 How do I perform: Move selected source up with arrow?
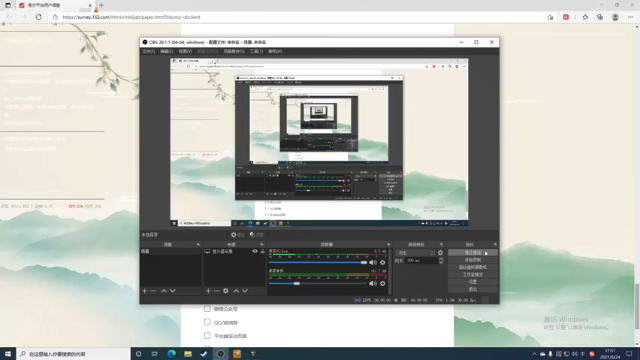tap(236, 291)
